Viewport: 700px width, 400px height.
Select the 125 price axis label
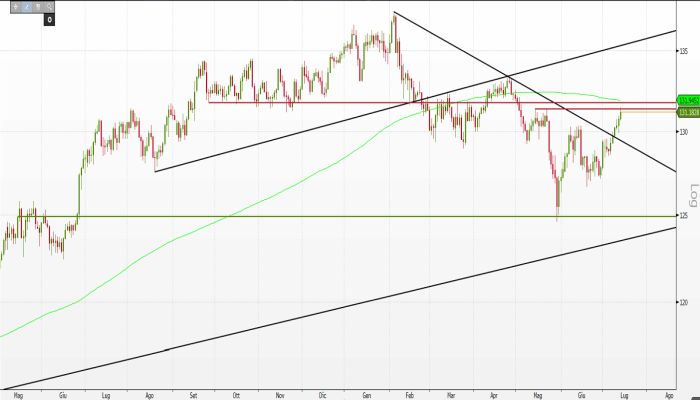pyautogui.click(x=686, y=216)
